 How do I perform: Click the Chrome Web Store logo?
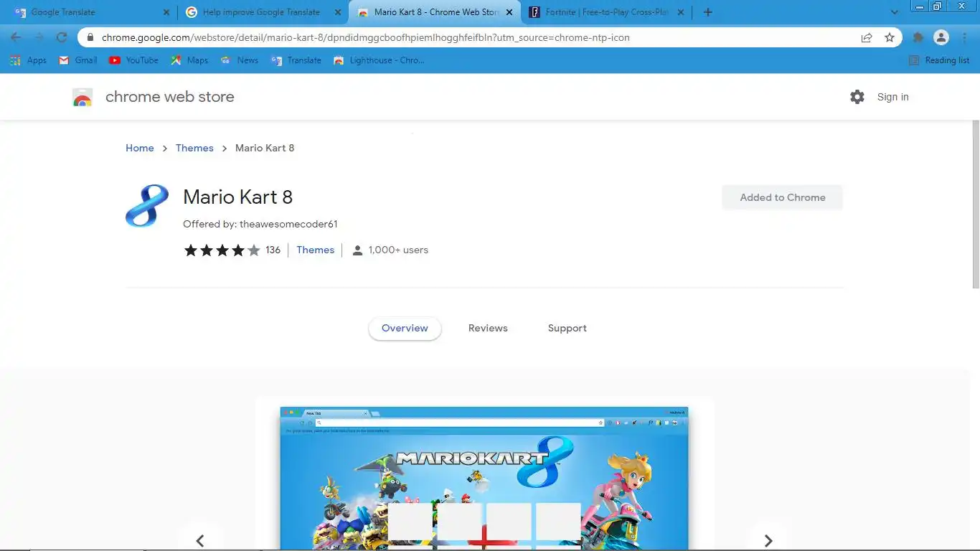(83, 97)
